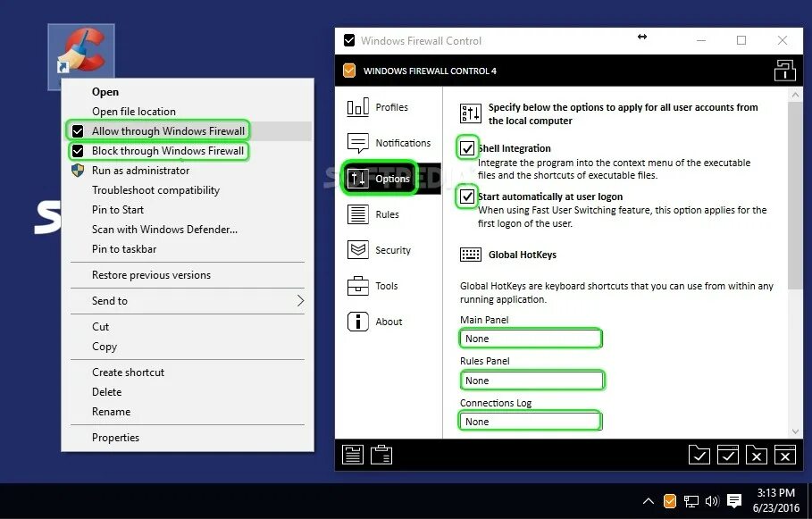
Task: Click the Connections Log hotkey field
Action: click(531, 421)
